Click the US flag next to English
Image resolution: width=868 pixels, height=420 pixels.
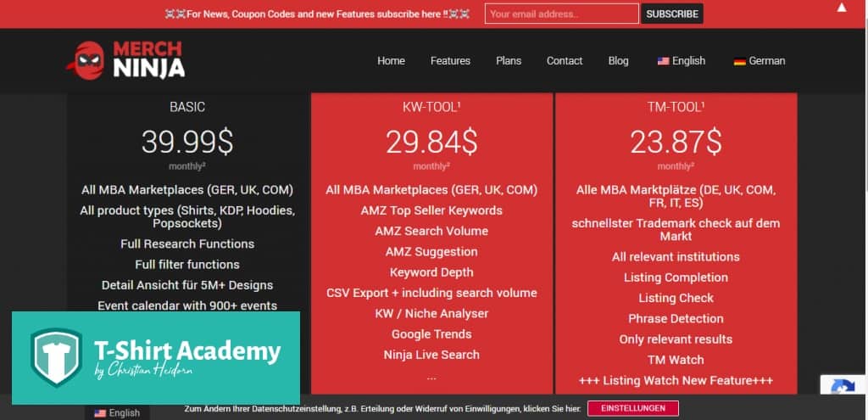coord(663,61)
